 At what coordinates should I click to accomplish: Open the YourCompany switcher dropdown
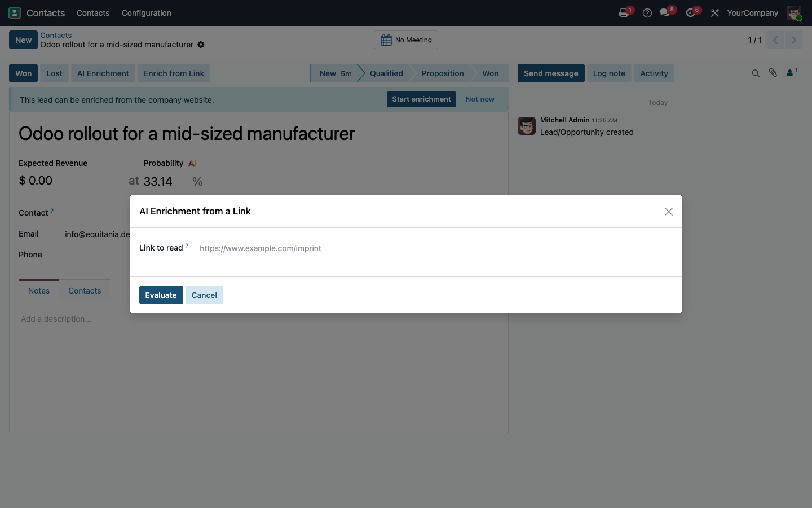click(x=752, y=13)
